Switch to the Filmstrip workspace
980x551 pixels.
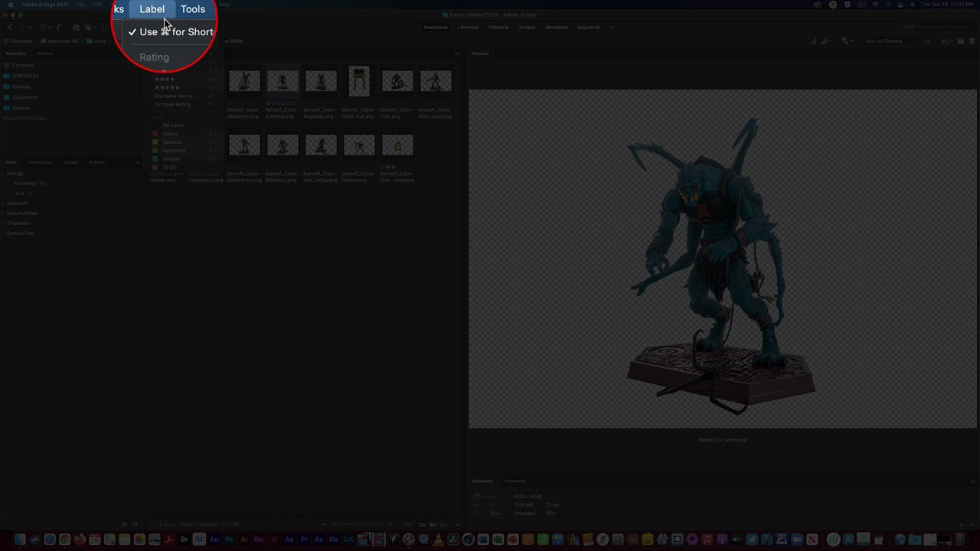point(498,28)
